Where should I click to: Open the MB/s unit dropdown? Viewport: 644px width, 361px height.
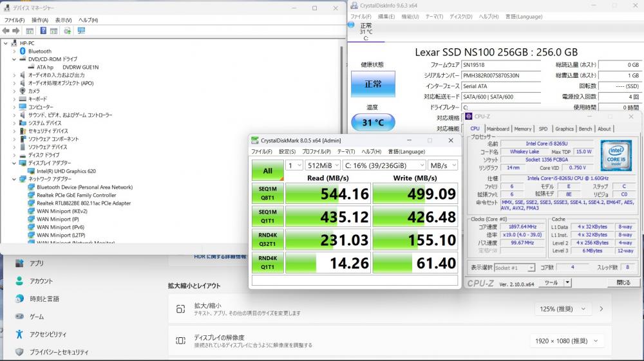pos(442,165)
